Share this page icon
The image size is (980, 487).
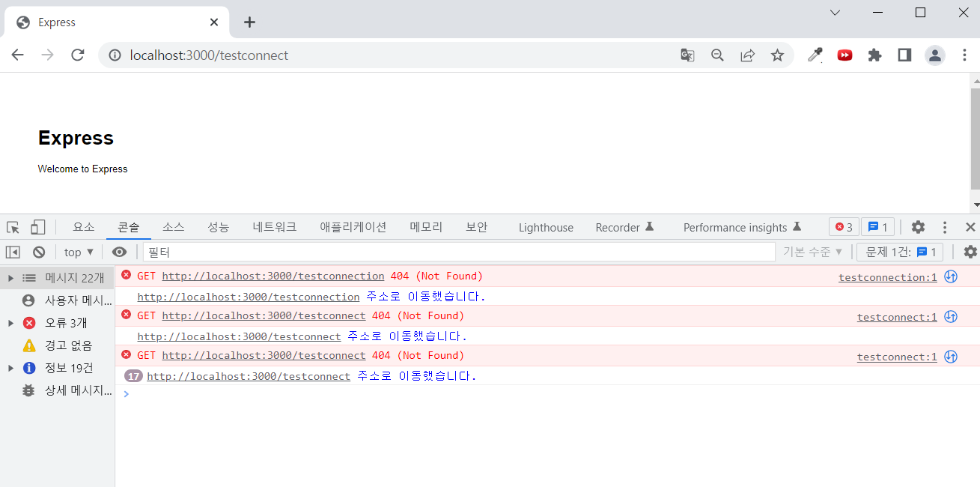pyautogui.click(x=747, y=55)
